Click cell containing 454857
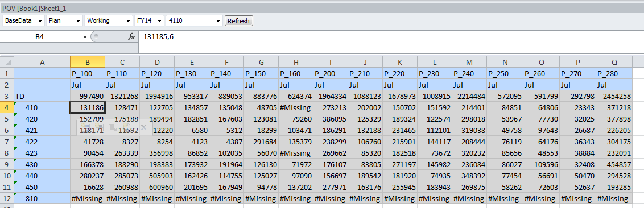The height and width of the screenshot is (208, 644). (x=614, y=164)
